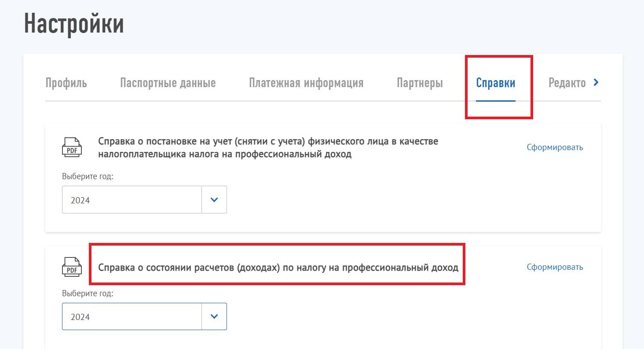
Task: Click Сформировать for the income statement
Action: [555, 266]
